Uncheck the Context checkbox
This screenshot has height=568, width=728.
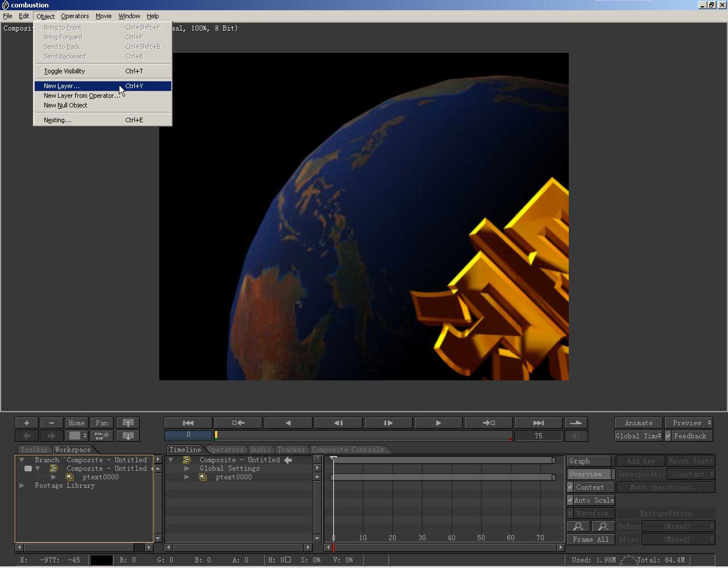point(570,487)
